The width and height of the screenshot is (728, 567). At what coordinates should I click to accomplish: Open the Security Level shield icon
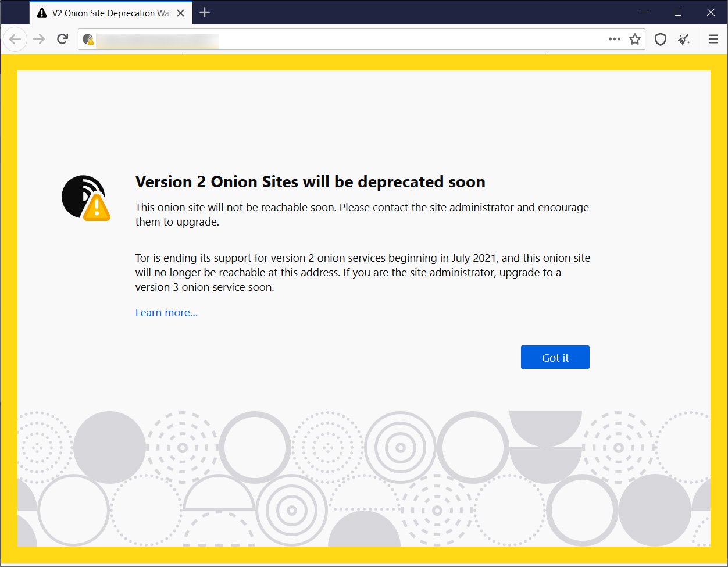661,40
